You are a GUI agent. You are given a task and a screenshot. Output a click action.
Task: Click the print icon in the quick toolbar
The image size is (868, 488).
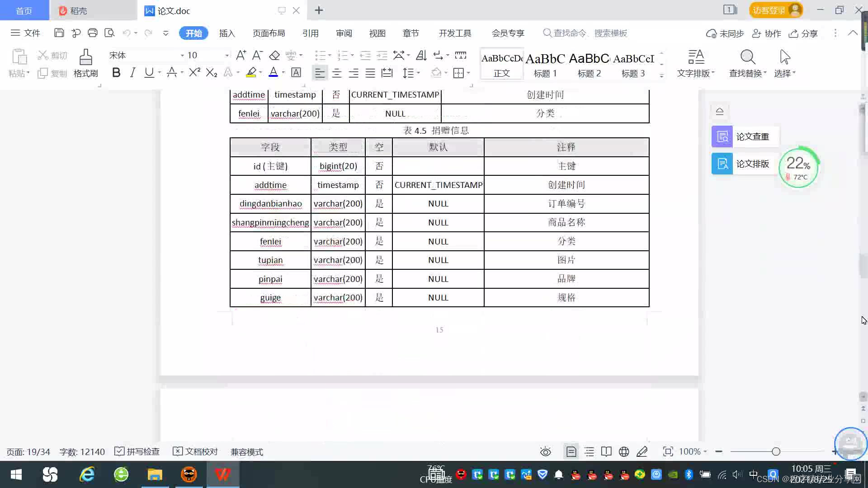93,33
